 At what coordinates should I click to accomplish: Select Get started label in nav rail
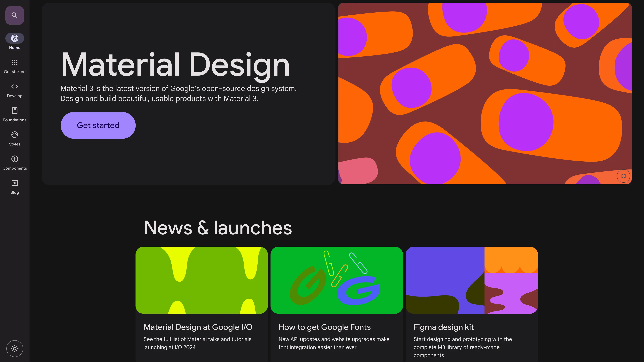[15, 72]
